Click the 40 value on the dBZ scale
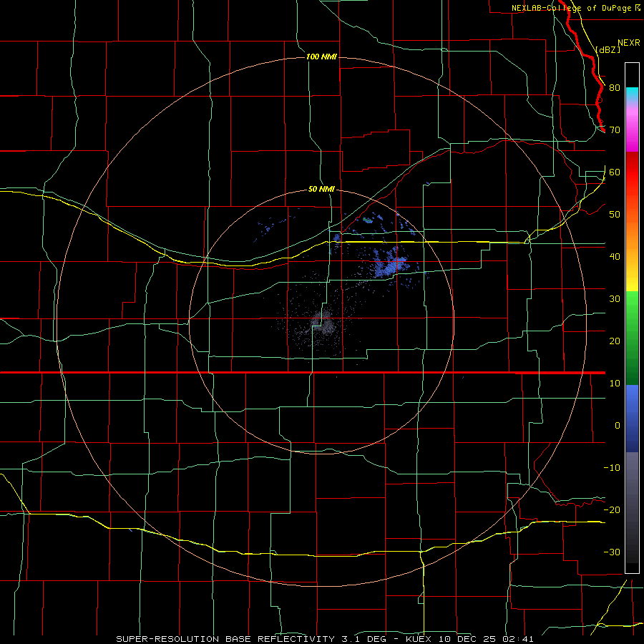The image size is (644, 644). point(615,257)
